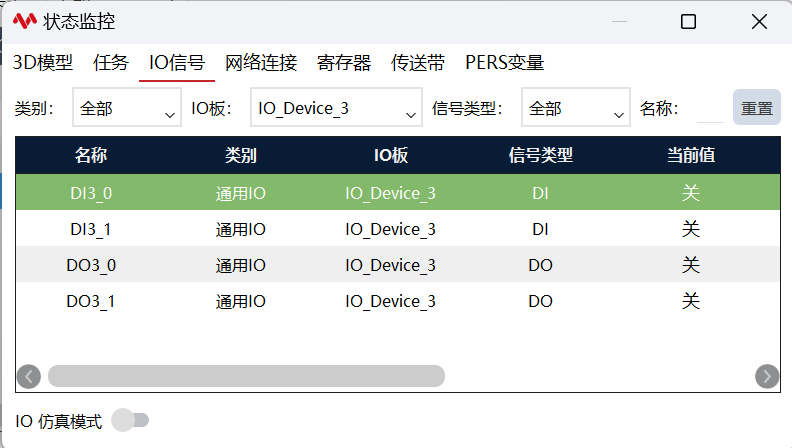Select the DI3_0 signal row name

[x=91, y=193]
